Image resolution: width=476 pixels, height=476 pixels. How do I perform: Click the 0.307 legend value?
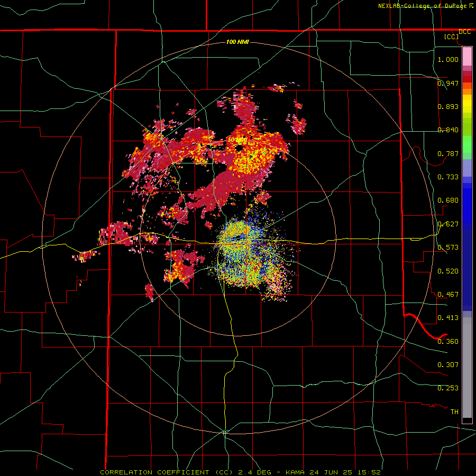click(x=448, y=364)
